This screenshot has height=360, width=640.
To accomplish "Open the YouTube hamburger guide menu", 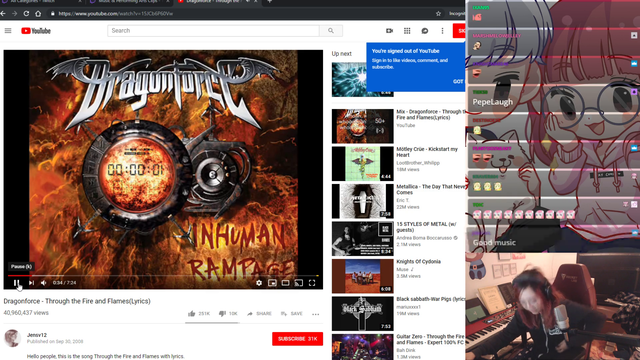I will [8, 31].
